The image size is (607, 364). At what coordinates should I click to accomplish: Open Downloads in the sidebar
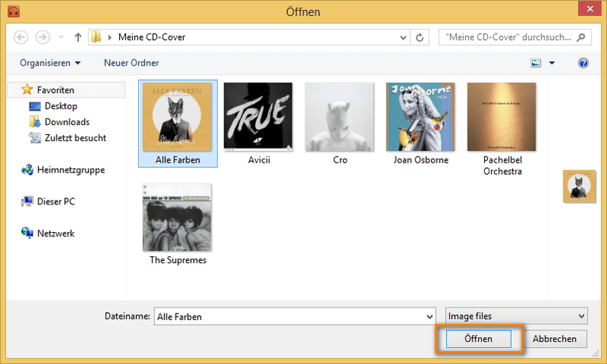click(67, 122)
